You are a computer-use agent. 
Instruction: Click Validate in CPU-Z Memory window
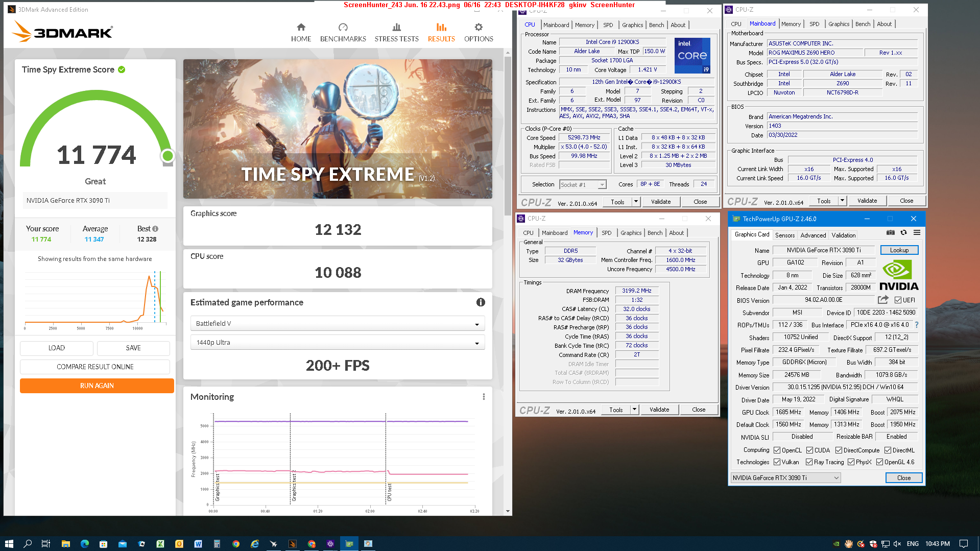(659, 410)
